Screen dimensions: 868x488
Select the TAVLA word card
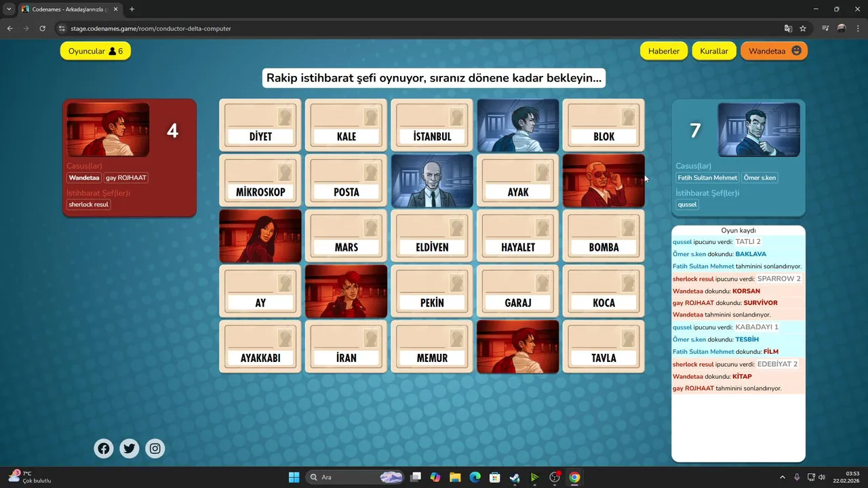point(604,346)
